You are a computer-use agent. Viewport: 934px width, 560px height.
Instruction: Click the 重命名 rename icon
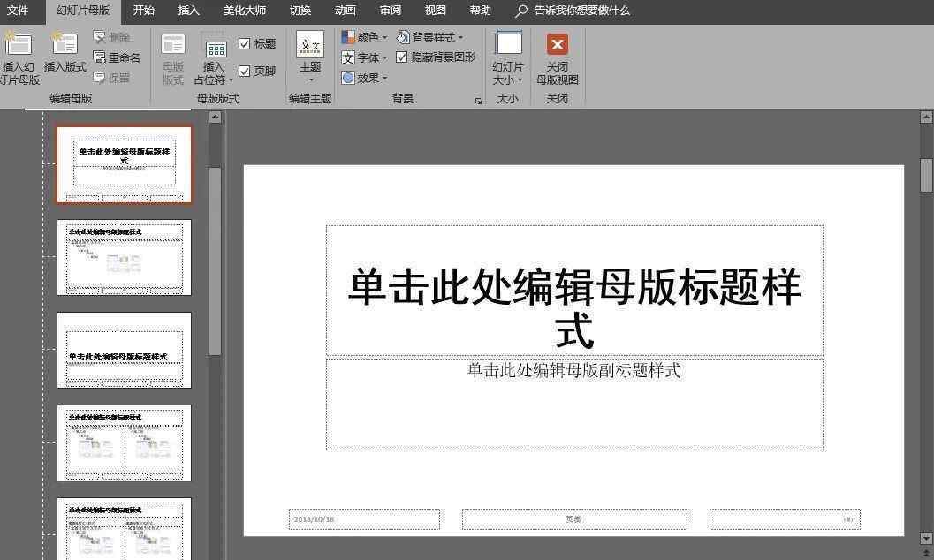100,57
